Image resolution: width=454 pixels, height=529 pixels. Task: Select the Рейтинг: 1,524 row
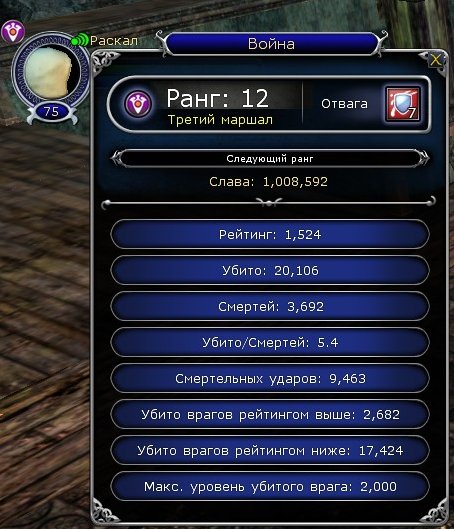(270, 234)
